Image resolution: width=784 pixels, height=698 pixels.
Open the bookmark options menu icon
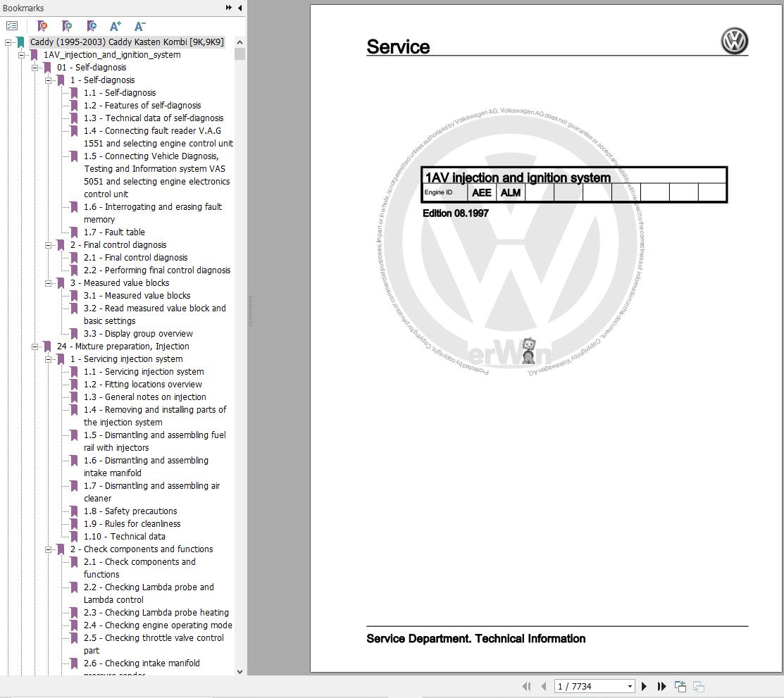coord(12,25)
